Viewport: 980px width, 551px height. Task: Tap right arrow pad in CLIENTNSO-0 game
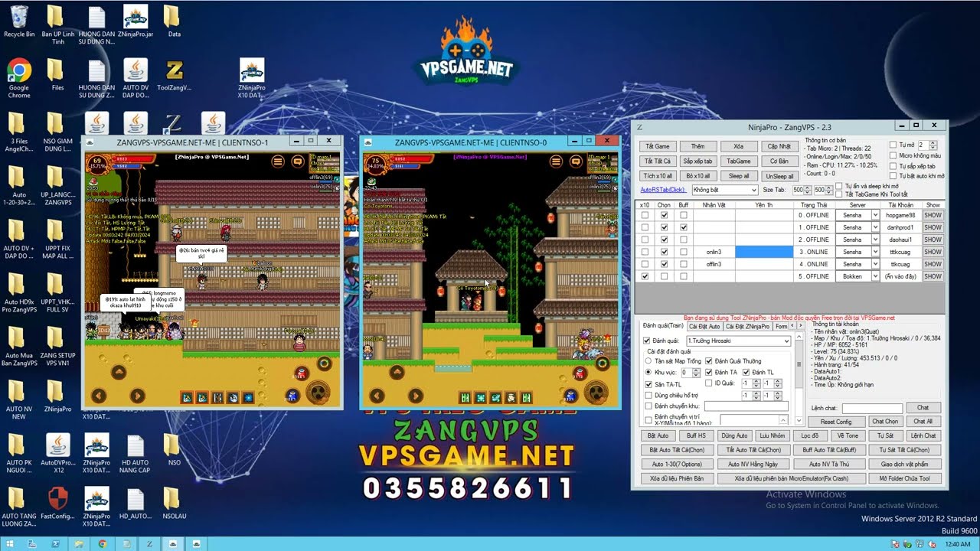point(415,396)
